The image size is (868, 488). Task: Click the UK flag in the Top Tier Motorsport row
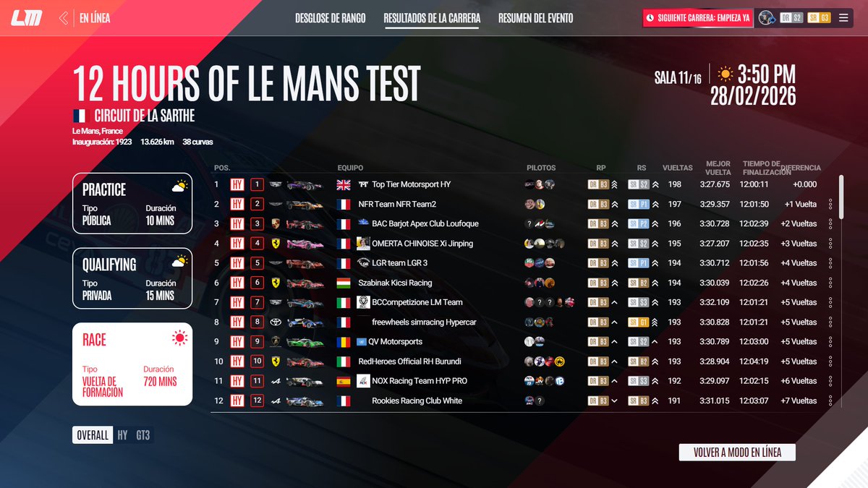click(x=344, y=184)
